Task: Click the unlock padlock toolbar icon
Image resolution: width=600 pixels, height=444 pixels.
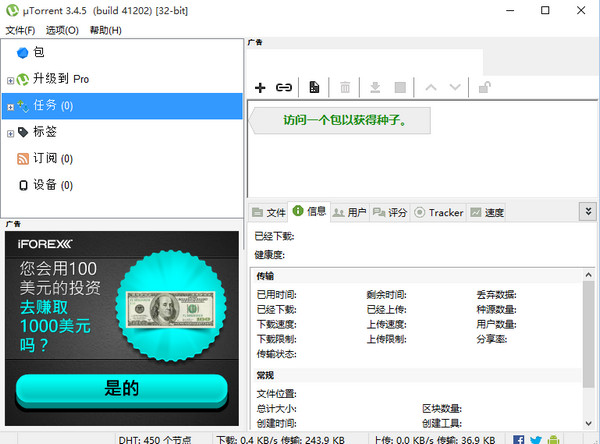Action: (484, 88)
